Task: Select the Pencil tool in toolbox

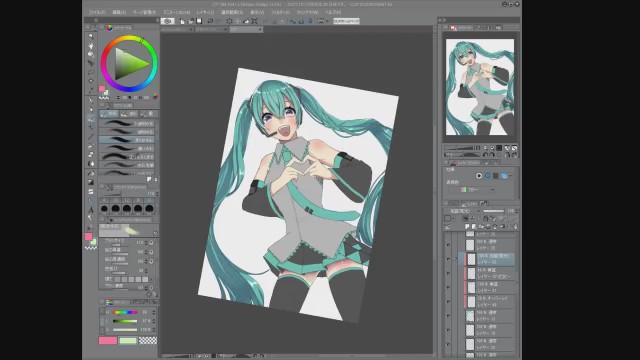Action: [x=91, y=109]
